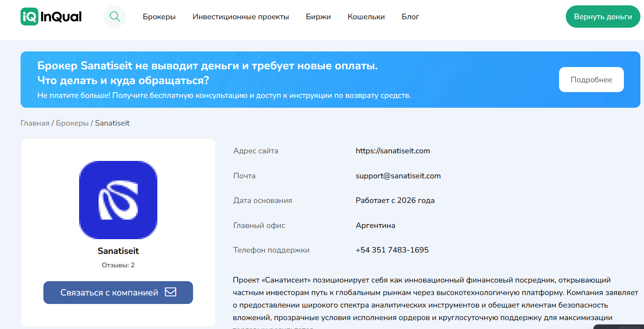Open Инвестиционные проекты in the navigation

pos(241,17)
